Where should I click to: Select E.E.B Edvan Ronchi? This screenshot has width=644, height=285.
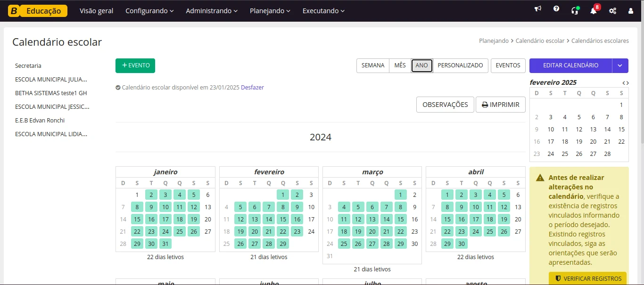coord(40,121)
